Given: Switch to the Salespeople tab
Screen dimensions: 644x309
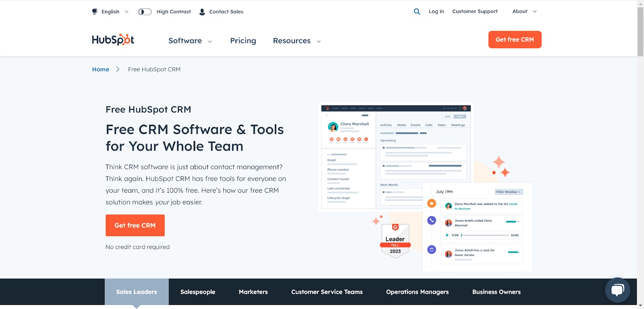Looking at the screenshot, I should coord(198,292).
